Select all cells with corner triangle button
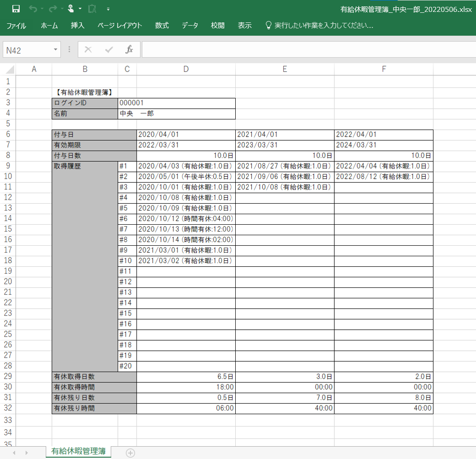 pyautogui.click(x=9, y=69)
